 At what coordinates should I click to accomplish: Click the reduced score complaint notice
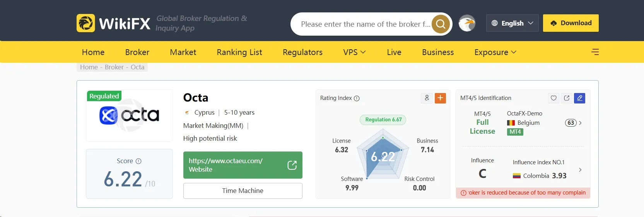523,193
